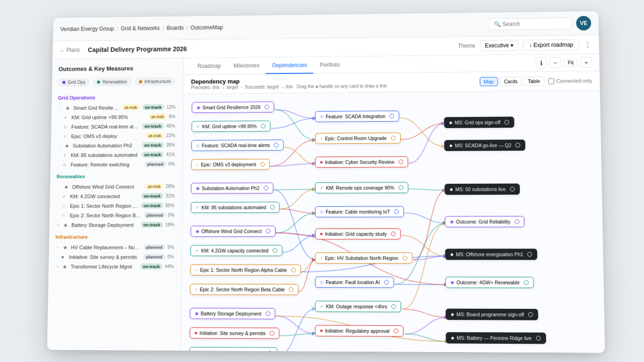
Task: Click the magnifier icon in the search bar
Action: 497,24
